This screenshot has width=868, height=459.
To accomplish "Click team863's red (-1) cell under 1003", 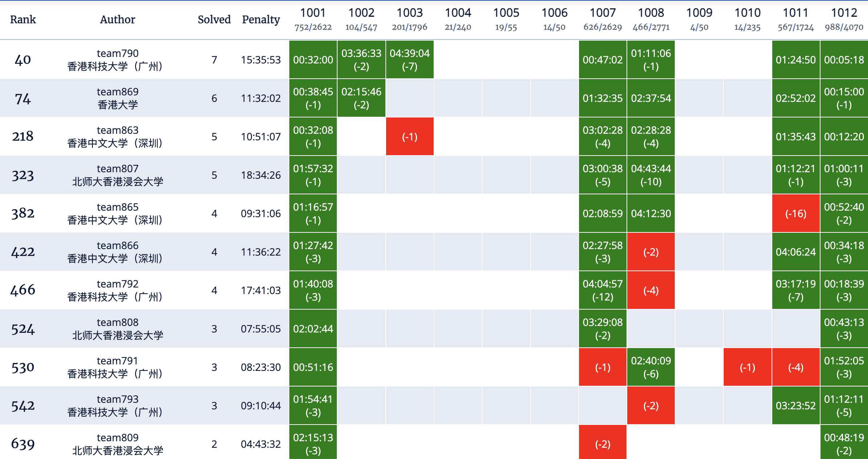I will click(410, 136).
